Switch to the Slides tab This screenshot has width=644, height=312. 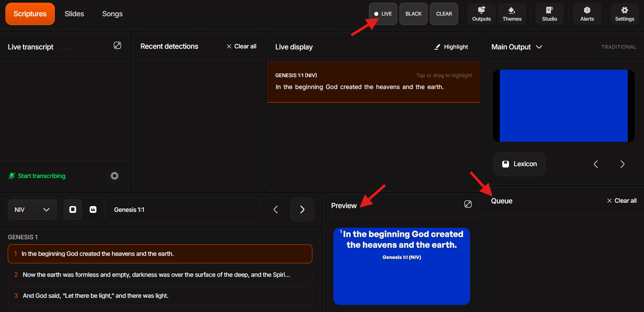74,14
